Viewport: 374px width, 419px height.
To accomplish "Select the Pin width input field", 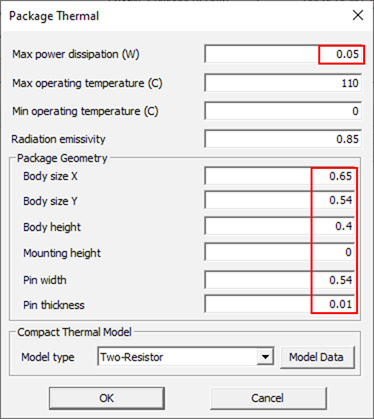I will click(x=280, y=280).
